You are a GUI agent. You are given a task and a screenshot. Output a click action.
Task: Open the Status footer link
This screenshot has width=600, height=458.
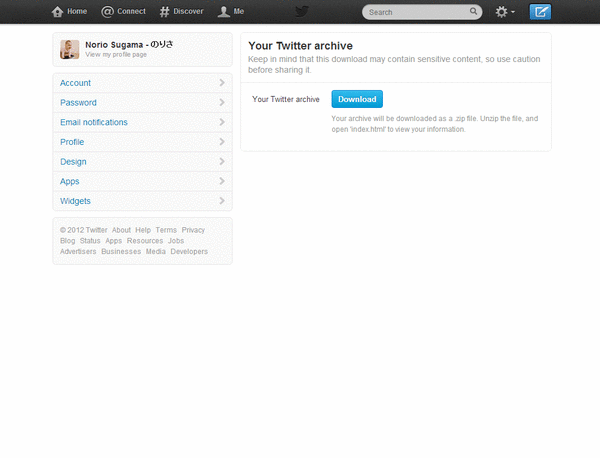point(90,241)
